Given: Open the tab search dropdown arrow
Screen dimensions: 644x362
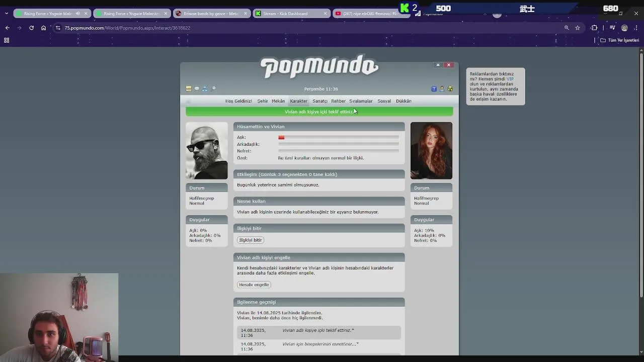Looking at the screenshot, I should [6, 14].
